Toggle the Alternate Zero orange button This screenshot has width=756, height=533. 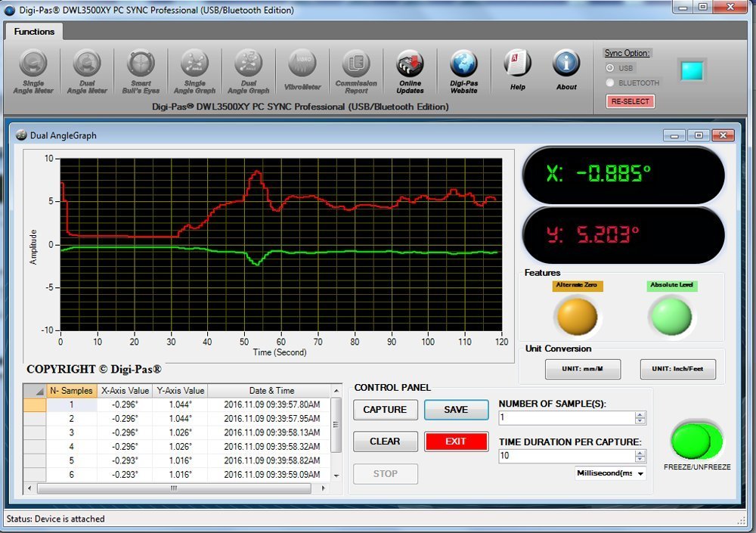pos(578,315)
